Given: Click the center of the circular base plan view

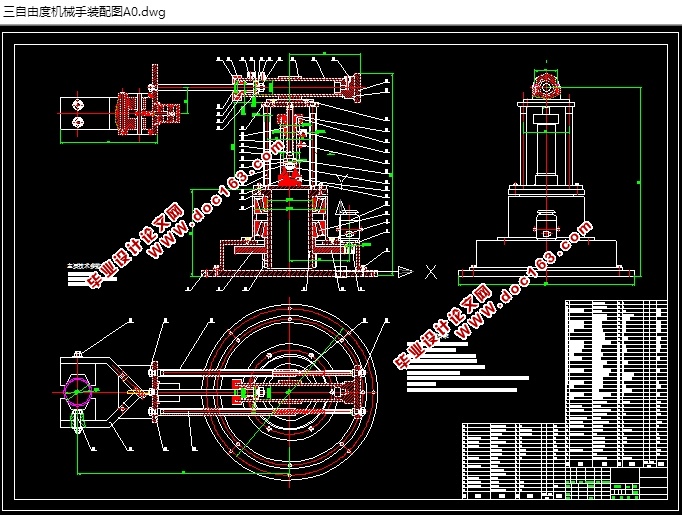Looking at the screenshot, I should pyautogui.click(x=290, y=392).
